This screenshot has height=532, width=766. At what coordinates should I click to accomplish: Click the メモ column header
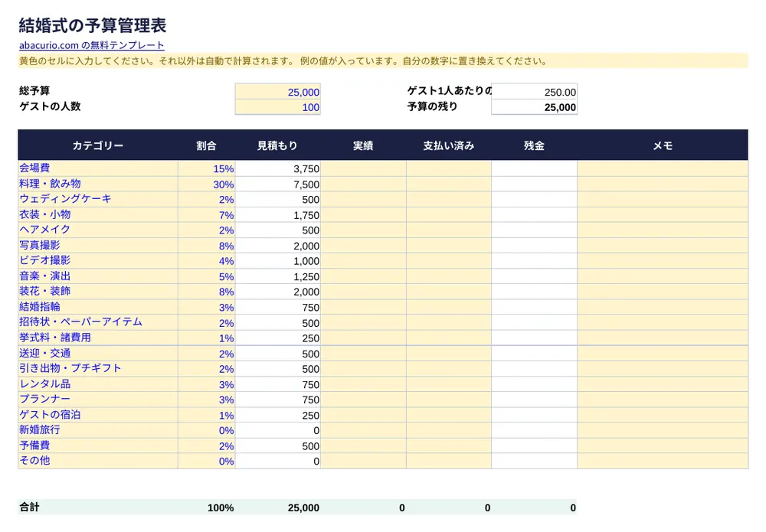pyautogui.click(x=663, y=145)
